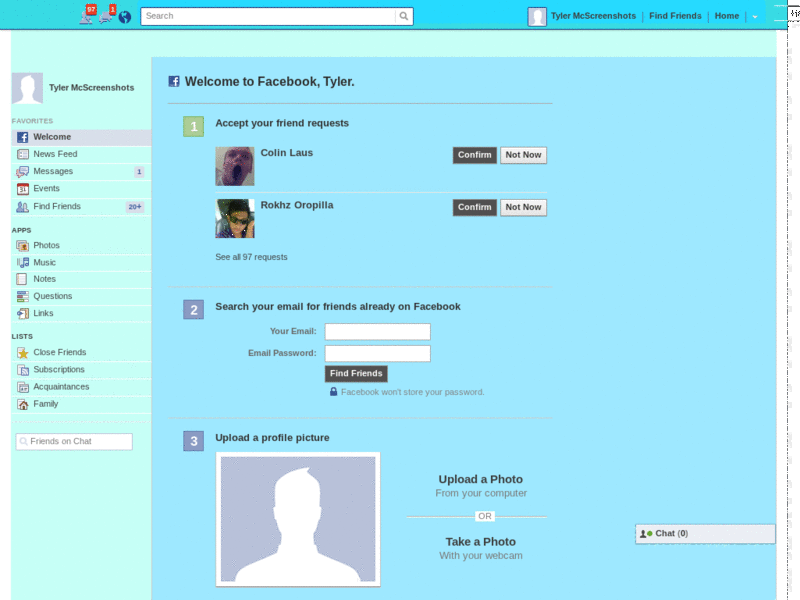Click the Music app icon
The width and height of the screenshot is (800, 600).
click(22, 262)
